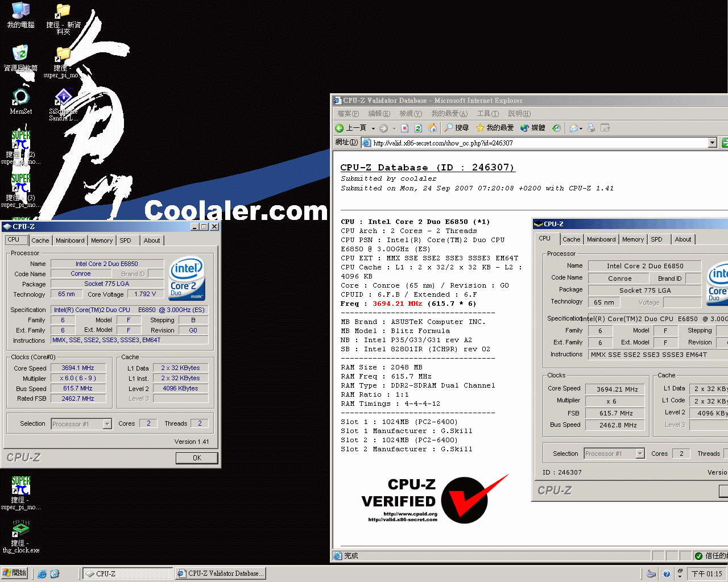Switch to the Cache tab in CPU-Z window
728x582 pixels.
(x=40, y=240)
